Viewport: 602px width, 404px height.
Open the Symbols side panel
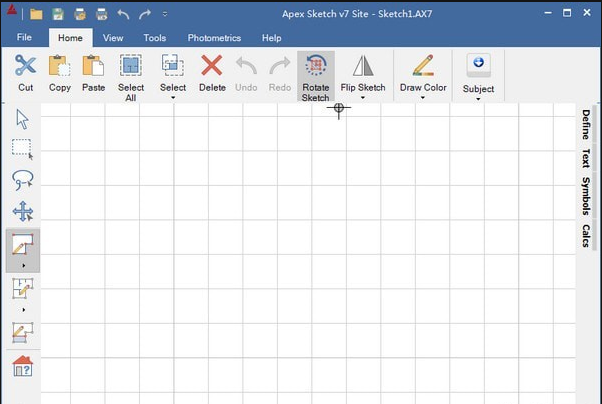585,196
